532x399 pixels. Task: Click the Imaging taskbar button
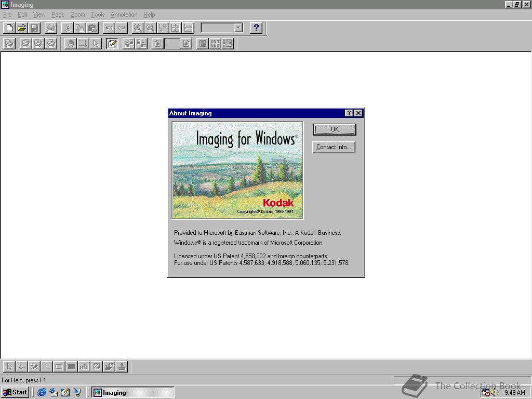[133, 393]
